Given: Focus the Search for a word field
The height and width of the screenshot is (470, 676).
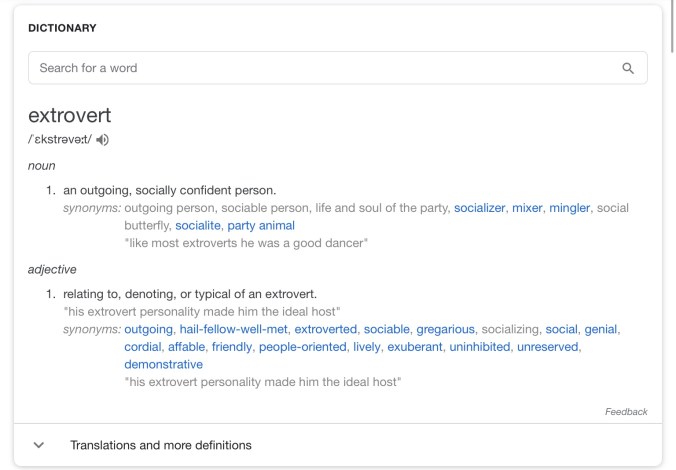Looking at the screenshot, I should click(320, 68).
